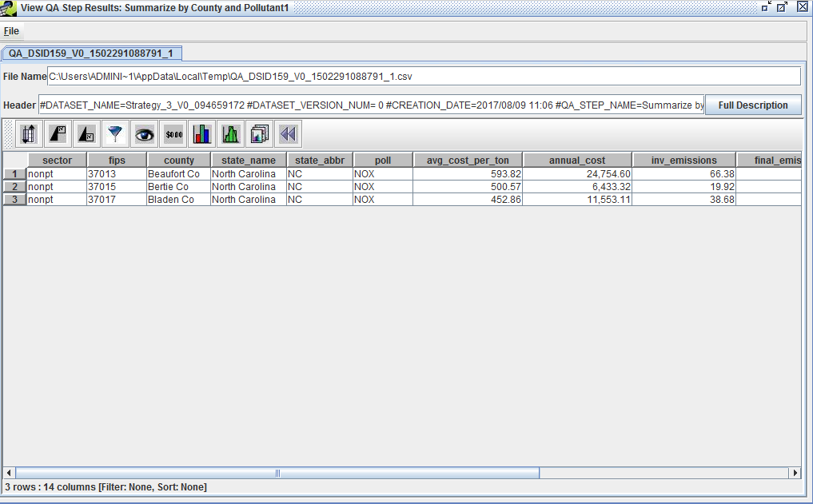Select row 2 for Bertie Co
The image size is (813, 504).
14,186
